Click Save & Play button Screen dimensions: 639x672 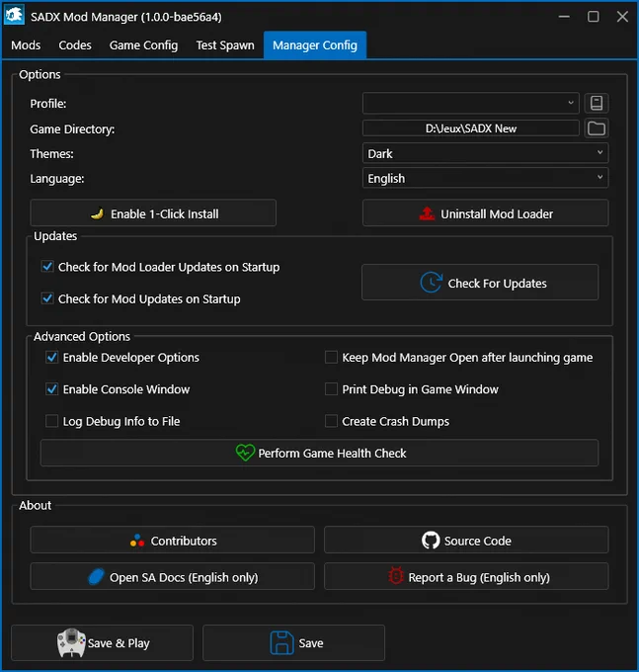coord(102,643)
